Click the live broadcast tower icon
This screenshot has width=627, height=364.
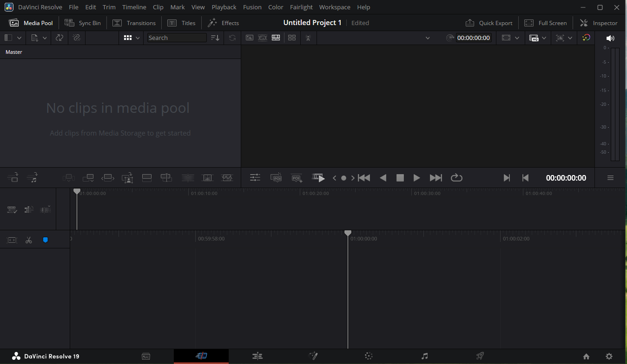(308, 38)
